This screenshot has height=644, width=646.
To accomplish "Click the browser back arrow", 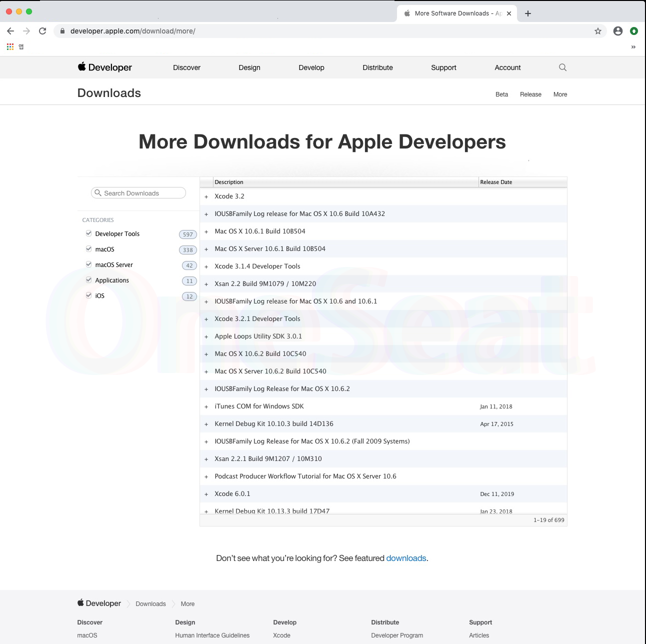I will pos(10,31).
